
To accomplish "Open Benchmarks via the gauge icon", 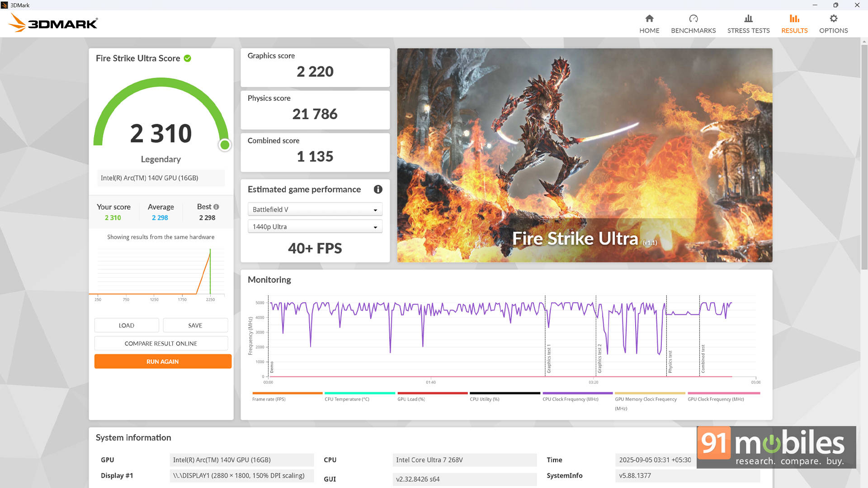I will [693, 19].
